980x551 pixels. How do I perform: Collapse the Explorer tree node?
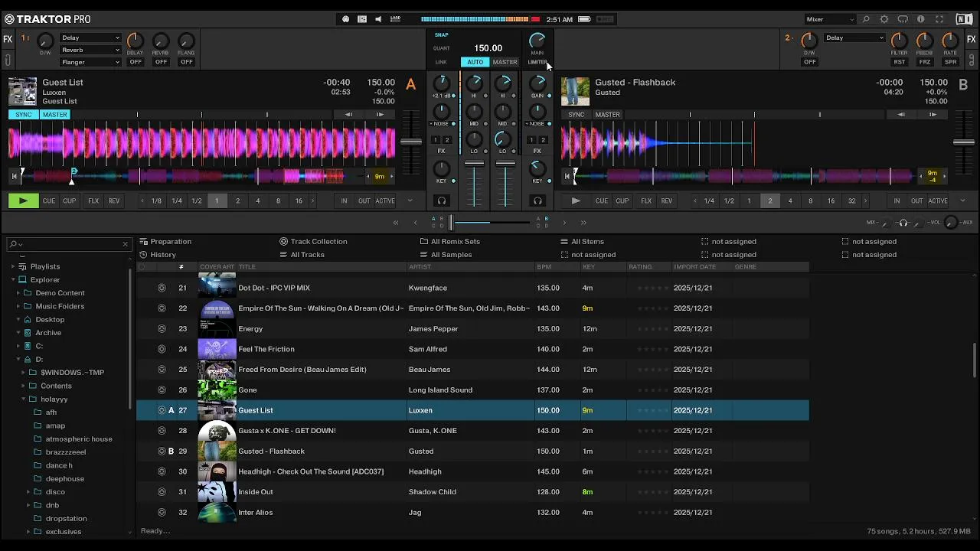click(x=13, y=279)
